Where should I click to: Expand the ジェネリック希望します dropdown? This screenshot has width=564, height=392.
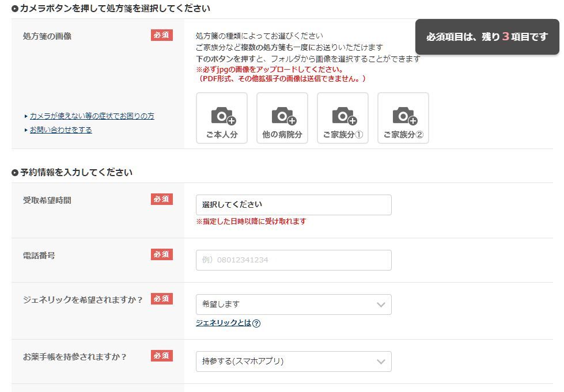tap(293, 305)
